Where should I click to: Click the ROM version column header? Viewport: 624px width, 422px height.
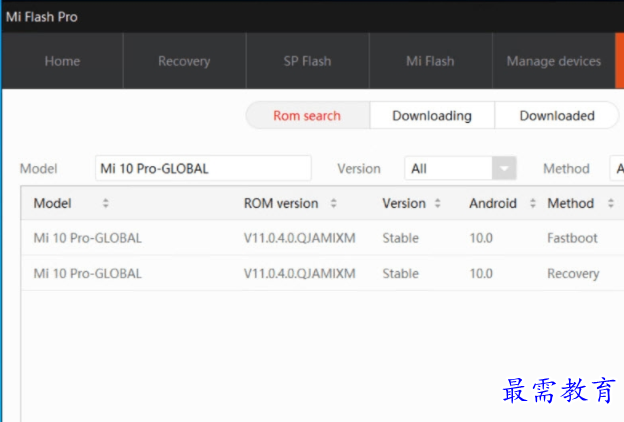click(x=281, y=203)
